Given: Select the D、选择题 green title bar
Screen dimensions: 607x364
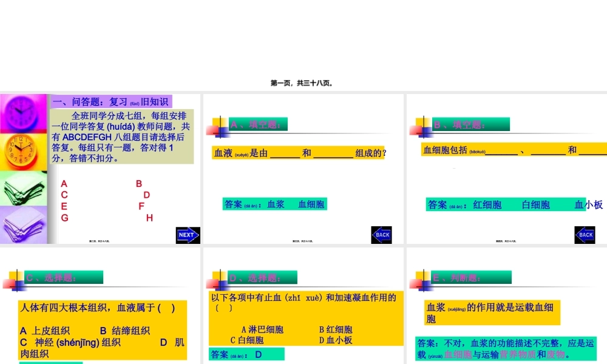Looking at the screenshot, I should 262,277.
